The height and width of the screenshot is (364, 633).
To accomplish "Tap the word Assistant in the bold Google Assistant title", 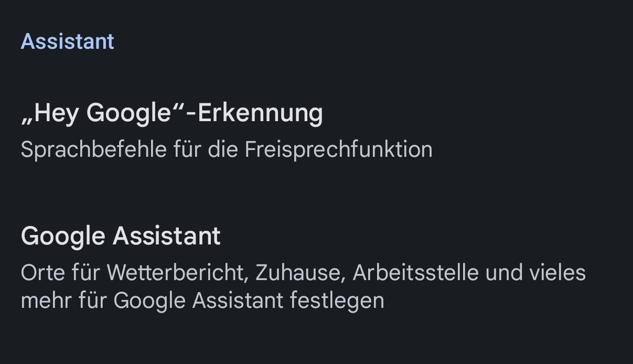I will click(x=166, y=236).
